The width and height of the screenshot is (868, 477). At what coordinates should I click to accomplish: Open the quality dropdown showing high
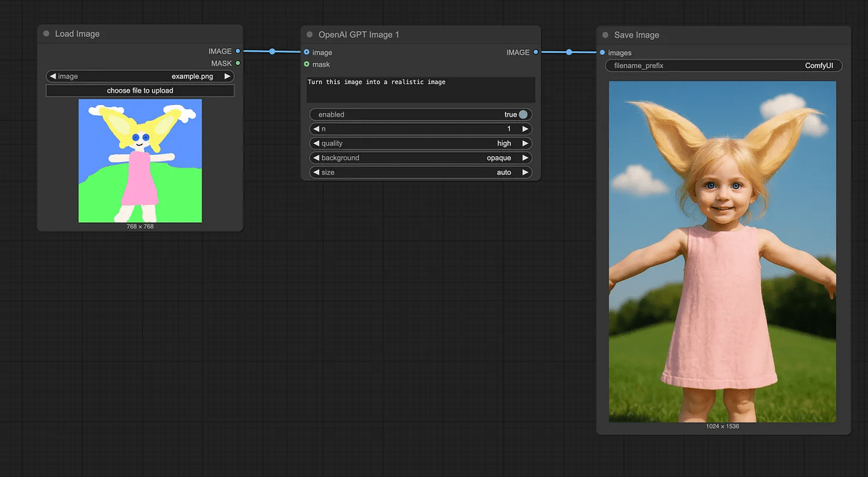point(421,143)
